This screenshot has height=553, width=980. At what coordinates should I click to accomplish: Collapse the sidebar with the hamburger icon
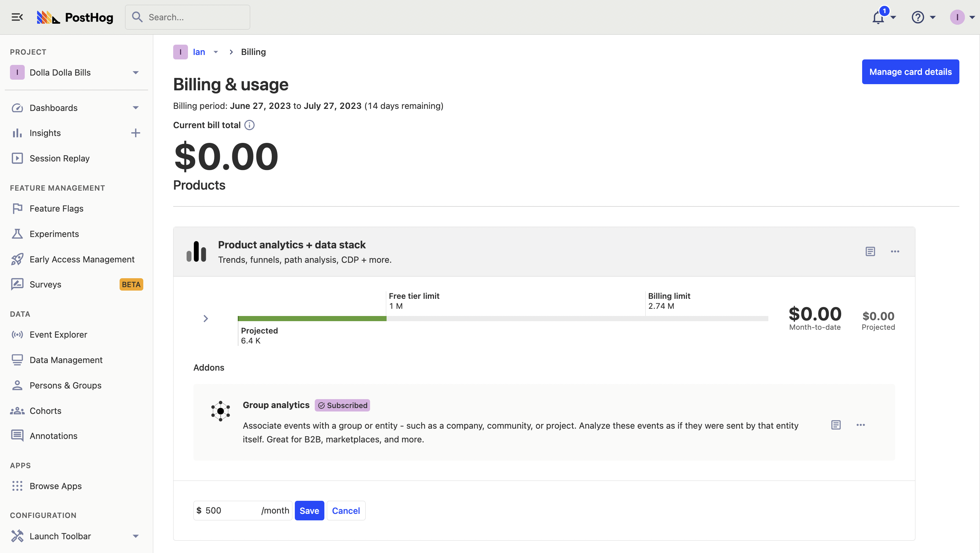pyautogui.click(x=17, y=17)
